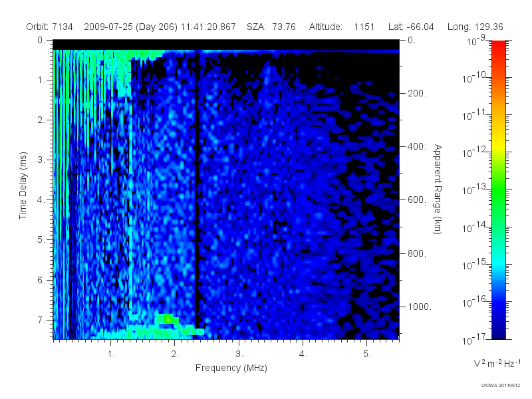
Task: Click the 10⁻¹³ colorbar tick label
Action: pyautogui.click(x=474, y=190)
